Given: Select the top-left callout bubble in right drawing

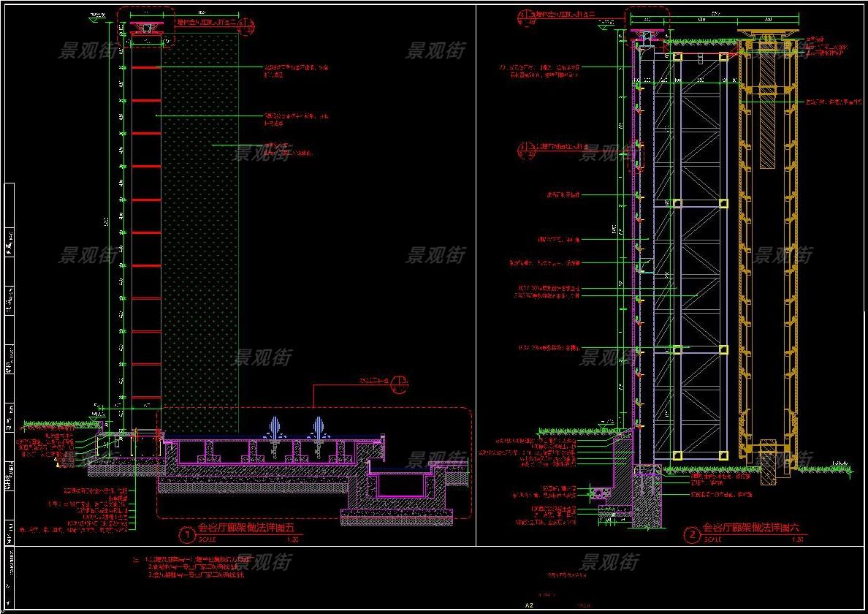Looking at the screenshot, I should point(524,16).
